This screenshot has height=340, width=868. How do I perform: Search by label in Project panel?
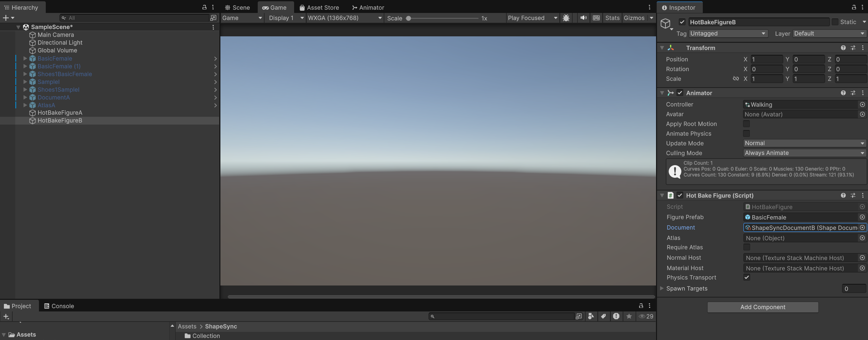tap(603, 316)
